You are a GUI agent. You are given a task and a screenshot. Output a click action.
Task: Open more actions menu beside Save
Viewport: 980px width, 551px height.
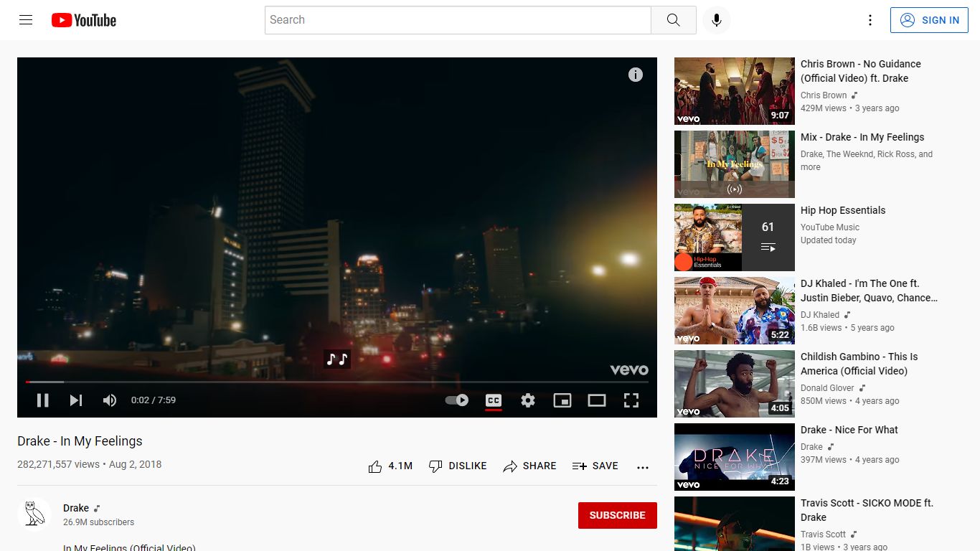(x=643, y=467)
